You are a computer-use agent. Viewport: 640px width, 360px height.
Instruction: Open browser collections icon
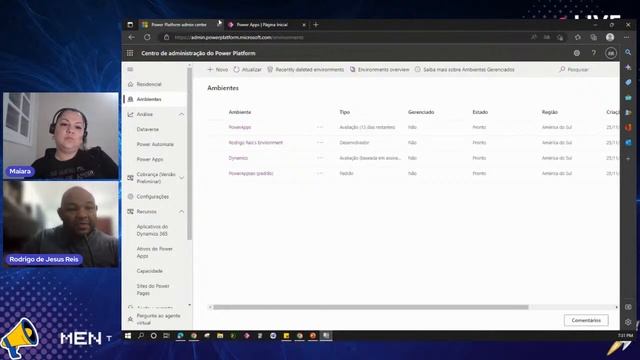pyautogui.click(x=593, y=38)
